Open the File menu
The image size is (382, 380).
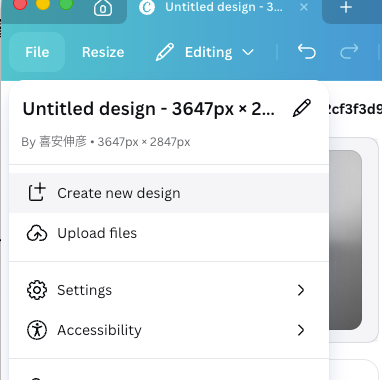point(37,52)
